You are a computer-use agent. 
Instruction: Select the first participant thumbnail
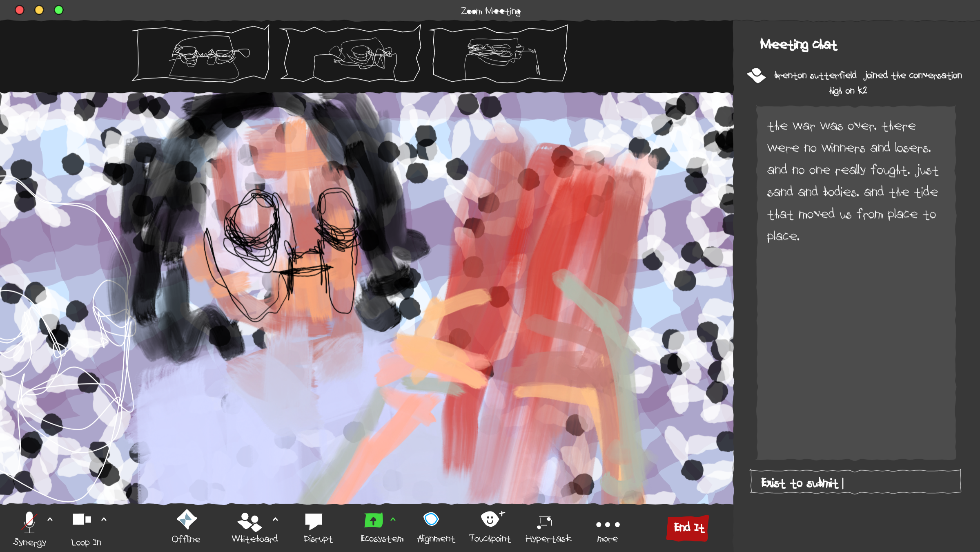(x=201, y=54)
